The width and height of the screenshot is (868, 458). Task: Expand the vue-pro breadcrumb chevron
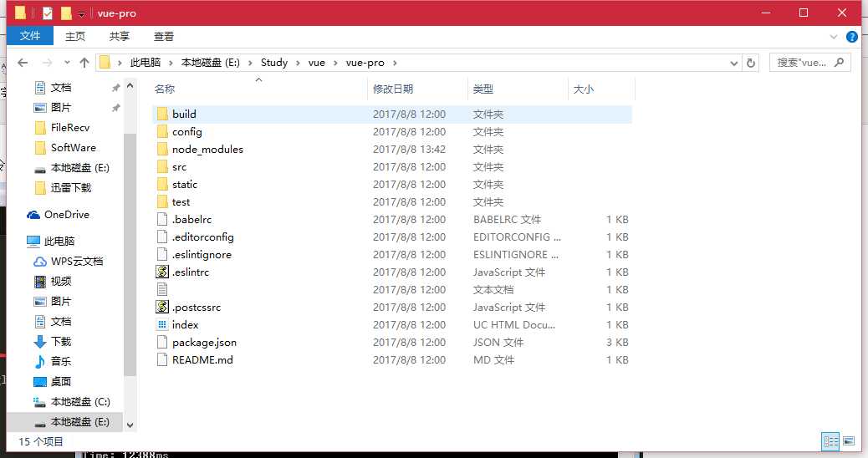pos(395,63)
